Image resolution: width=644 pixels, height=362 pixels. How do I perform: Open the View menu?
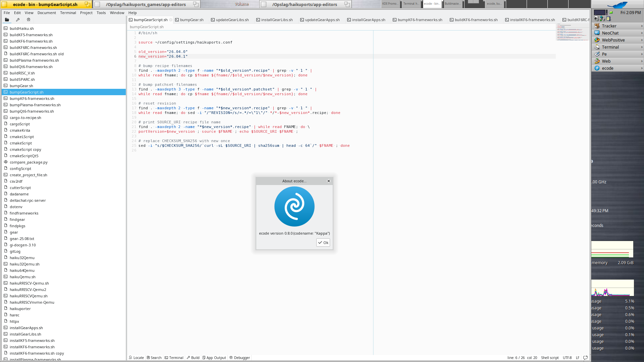tap(29, 13)
